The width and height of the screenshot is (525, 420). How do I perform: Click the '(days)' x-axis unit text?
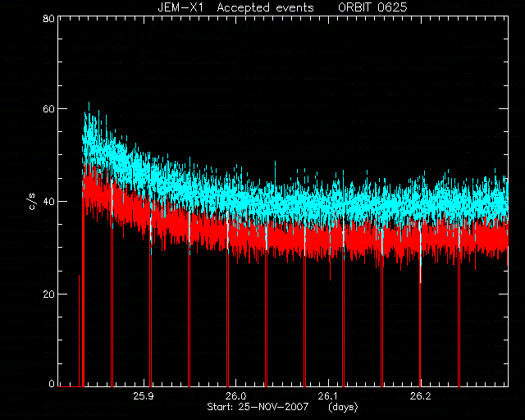(x=343, y=407)
